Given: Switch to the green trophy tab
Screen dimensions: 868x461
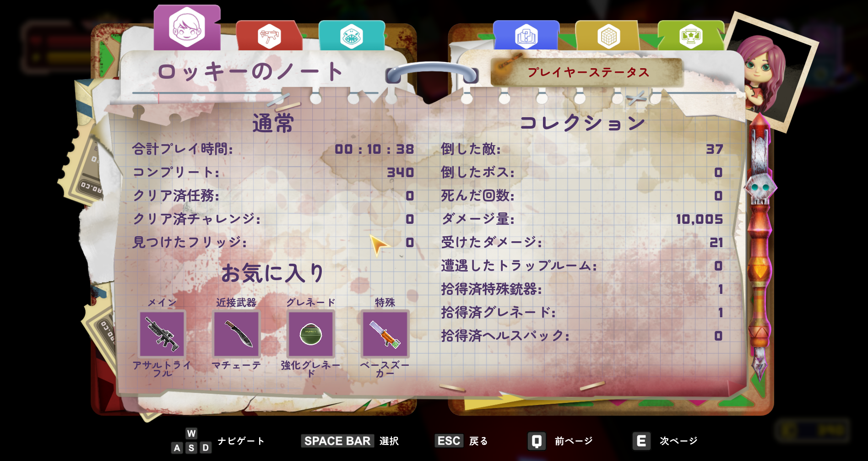Looking at the screenshot, I should click(x=691, y=36).
